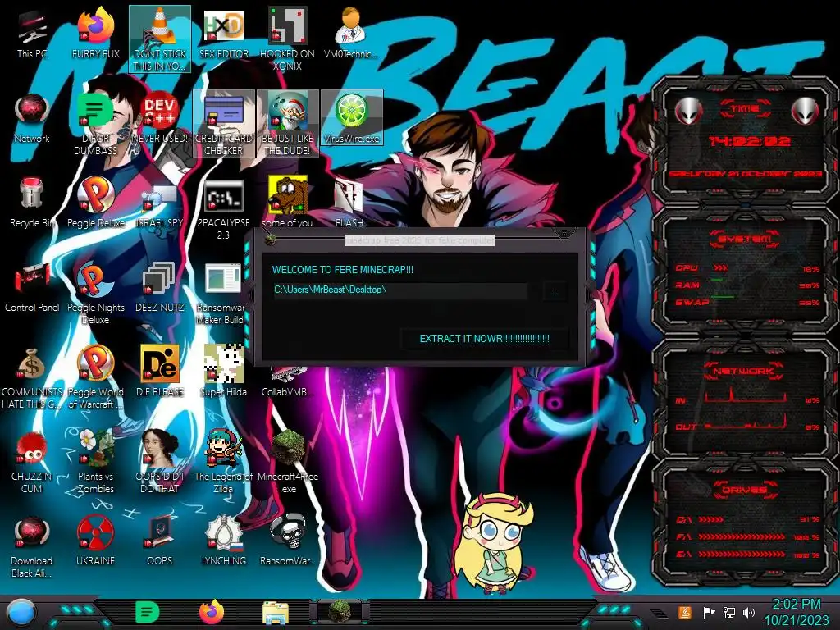Click the extraction path input field
The width and height of the screenshot is (840, 630).
point(399,290)
